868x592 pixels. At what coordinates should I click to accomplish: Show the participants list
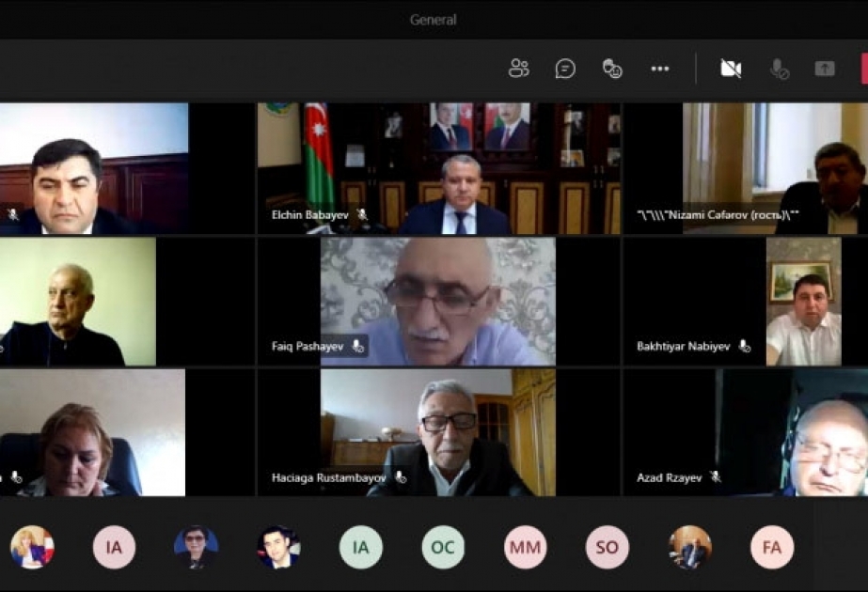[x=519, y=69]
